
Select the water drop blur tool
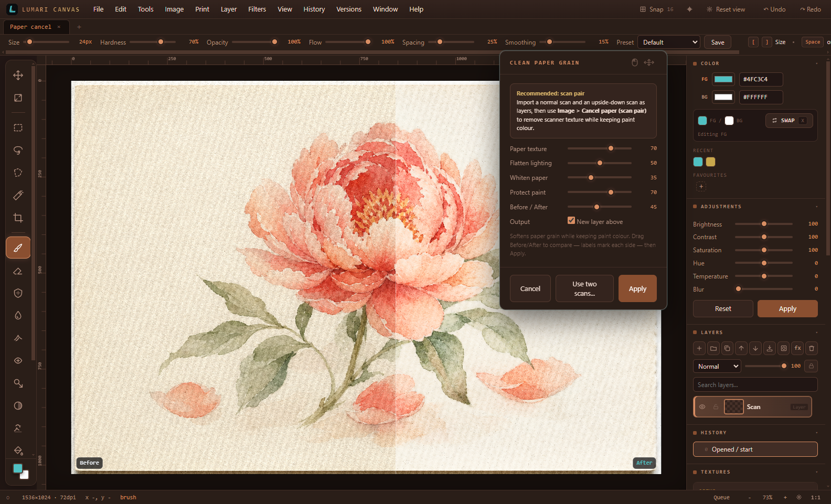point(18,316)
